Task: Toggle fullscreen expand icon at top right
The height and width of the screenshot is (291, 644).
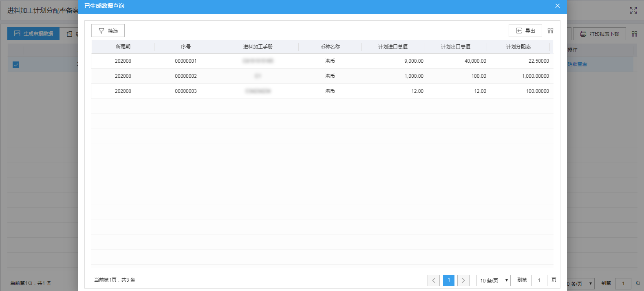Action: pos(633,11)
